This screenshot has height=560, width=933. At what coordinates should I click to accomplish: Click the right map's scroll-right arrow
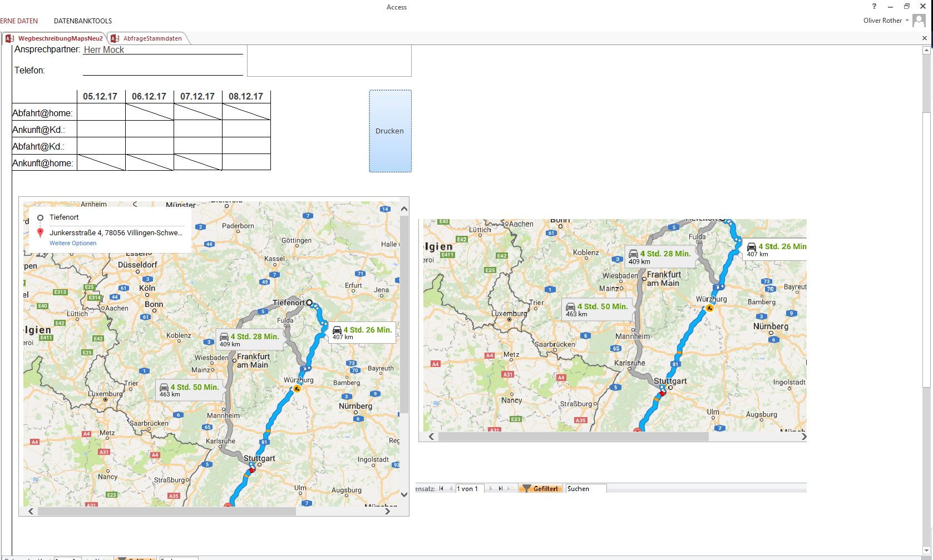[803, 437]
